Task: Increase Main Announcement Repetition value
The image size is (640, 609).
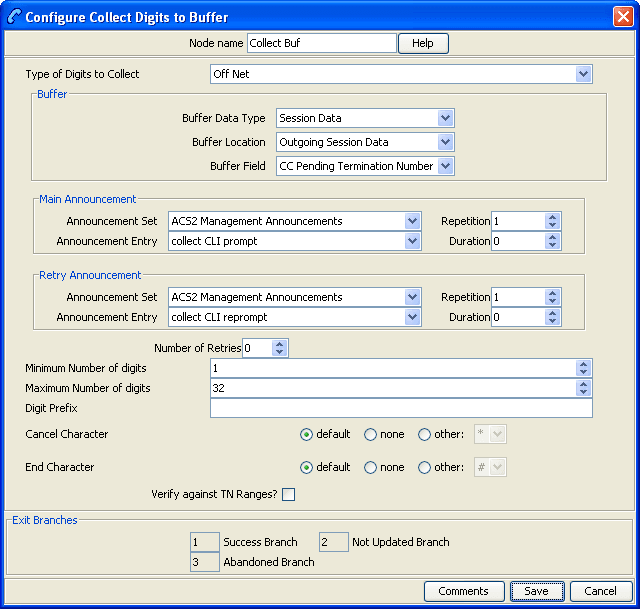Action: [553, 217]
